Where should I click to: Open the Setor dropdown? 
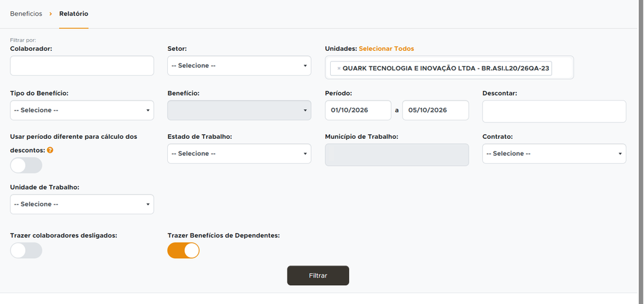[x=239, y=66]
